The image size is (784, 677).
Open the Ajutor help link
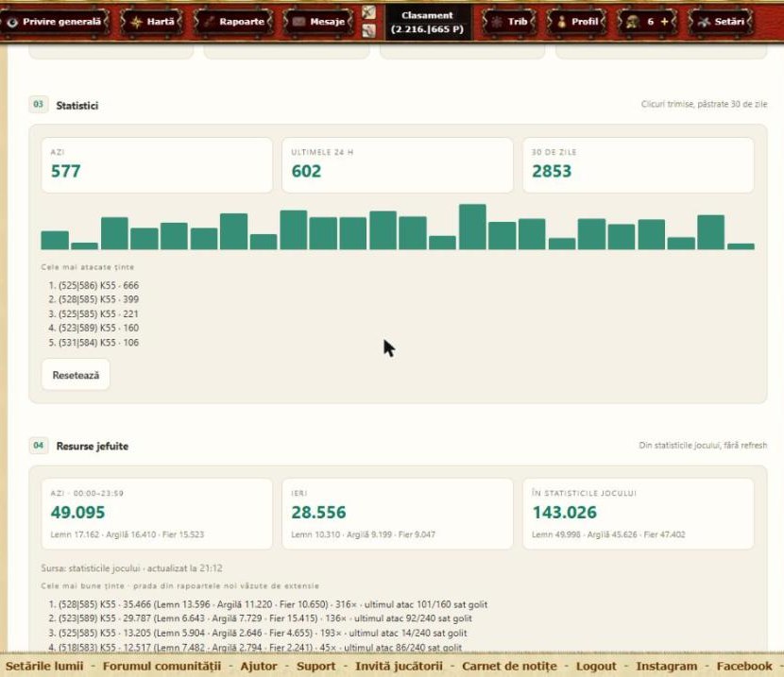pos(259,666)
